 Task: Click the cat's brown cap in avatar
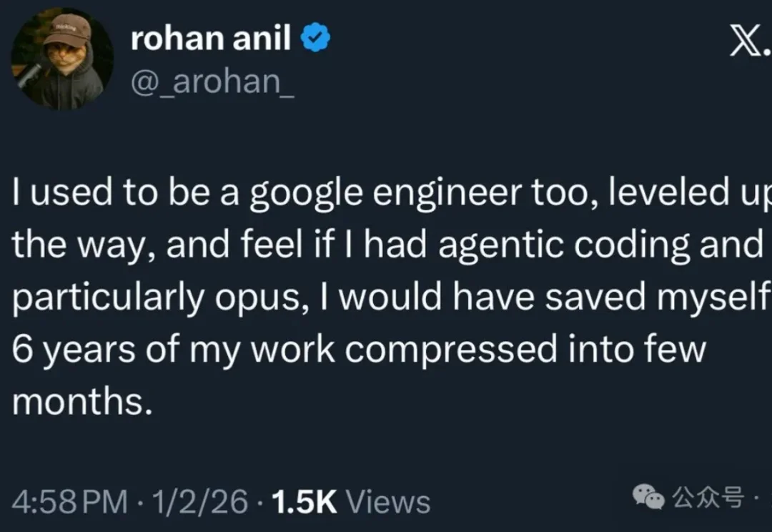coord(66,30)
